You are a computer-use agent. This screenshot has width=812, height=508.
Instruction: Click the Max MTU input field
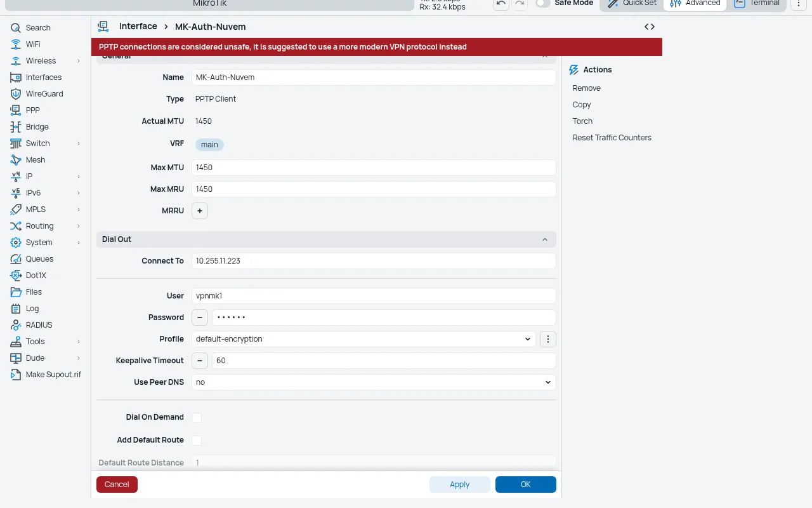(374, 168)
